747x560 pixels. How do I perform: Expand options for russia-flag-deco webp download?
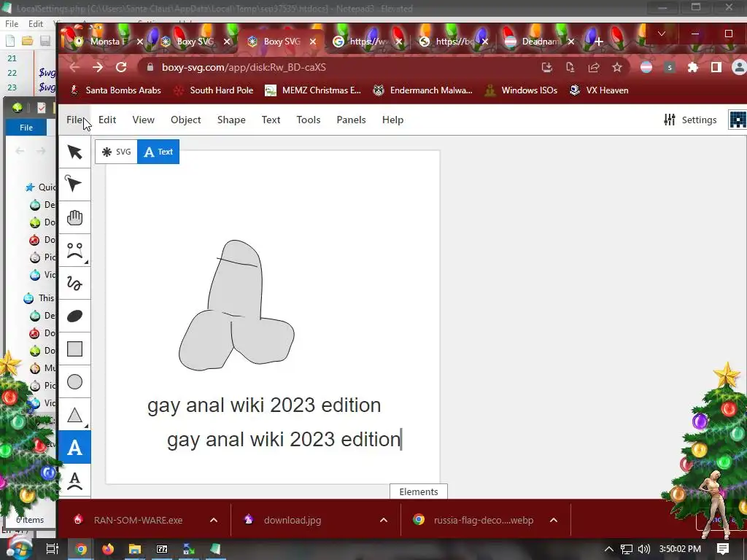[554, 520]
